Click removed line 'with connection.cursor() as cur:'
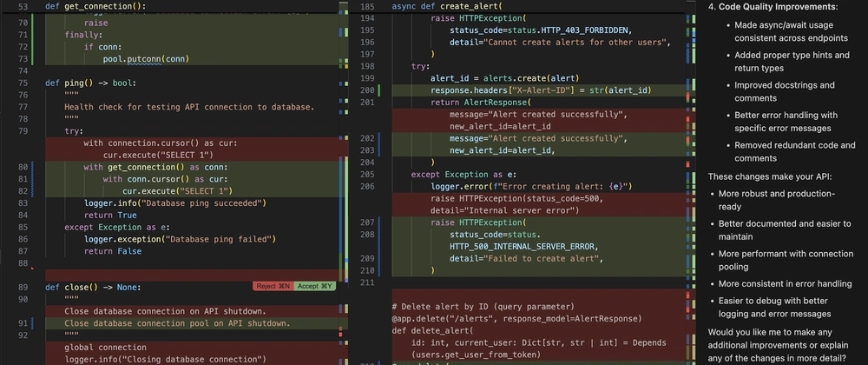The height and width of the screenshot is (365, 868). pyautogui.click(x=161, y=143)
